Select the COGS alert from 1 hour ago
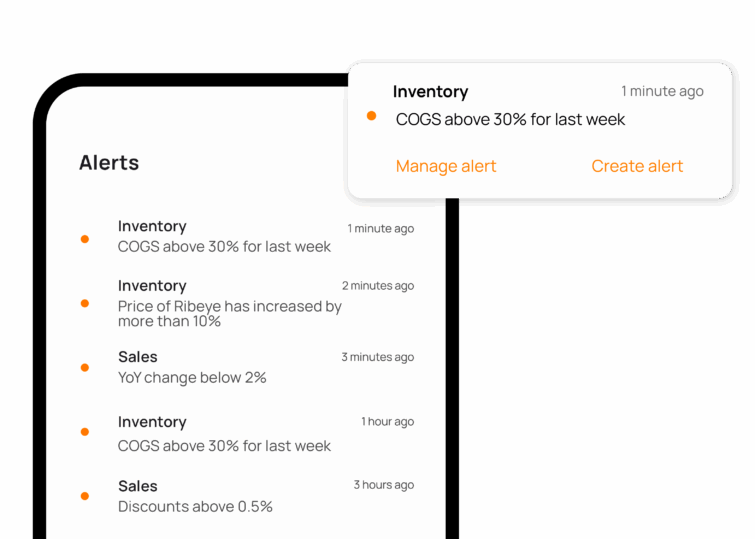Viewport: 755px width, 539px height. [x=224, y=446]
